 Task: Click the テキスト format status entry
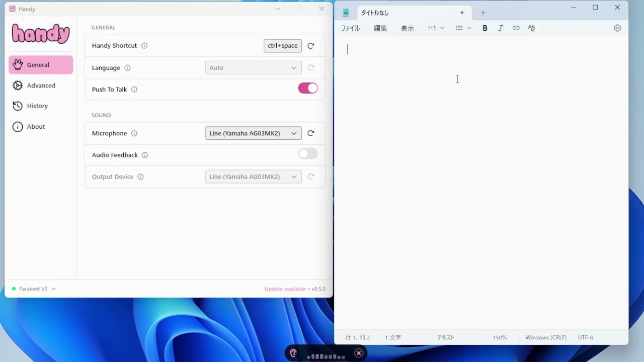[446, 338]
